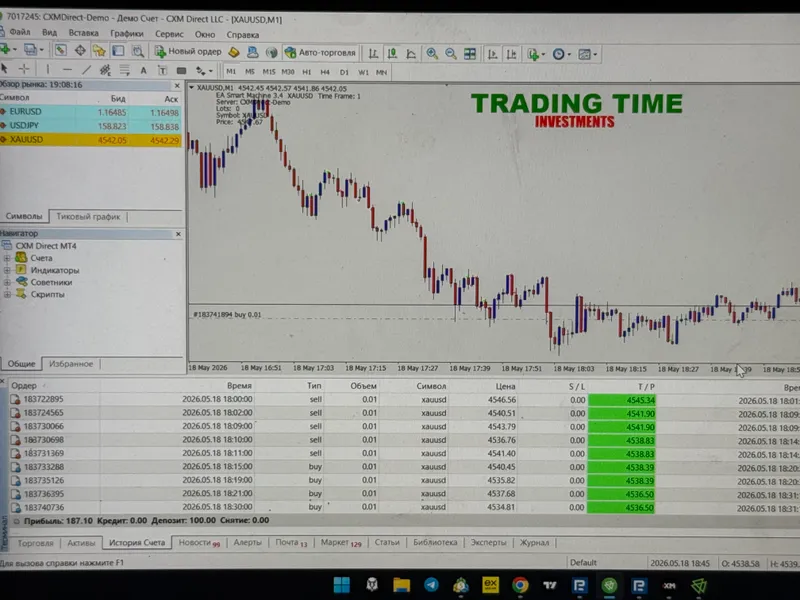The height and width of the screenshot is (600, 800).
Task: Click the tile windows grid icon
Action: point(469,54)
